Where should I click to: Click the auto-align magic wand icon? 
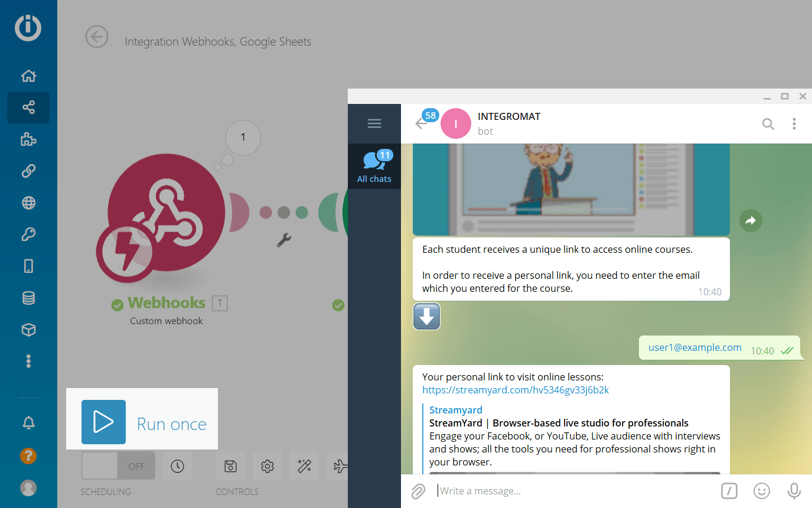pos(304,466)
